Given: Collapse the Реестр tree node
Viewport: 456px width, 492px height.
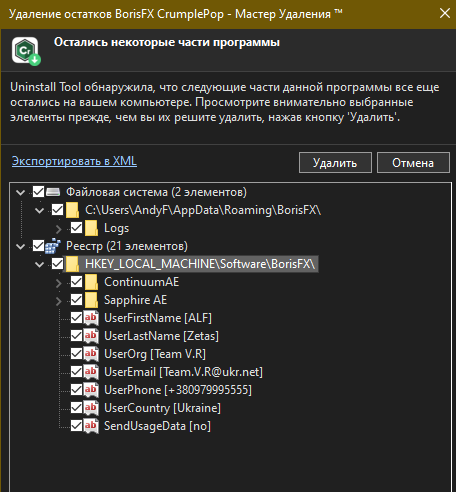Looking at the screenshot, I should [x=21, y=247].
